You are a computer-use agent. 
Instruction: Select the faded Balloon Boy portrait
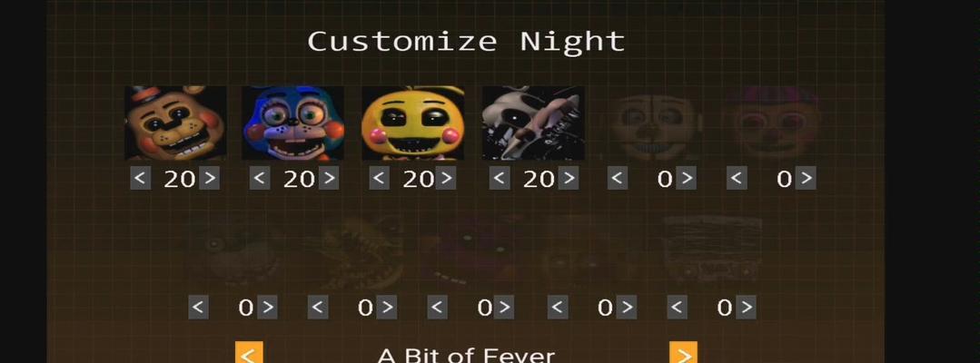tap(652, 123)
